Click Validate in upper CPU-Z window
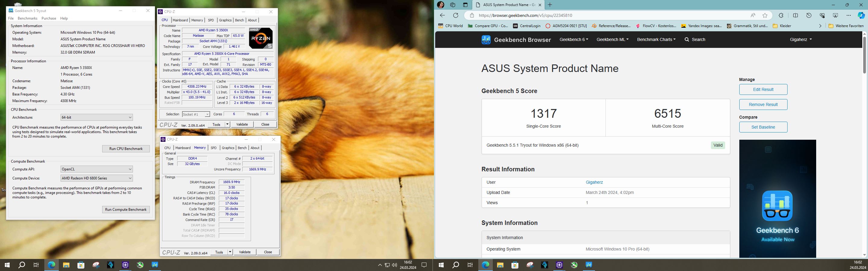 coord(242,124)
